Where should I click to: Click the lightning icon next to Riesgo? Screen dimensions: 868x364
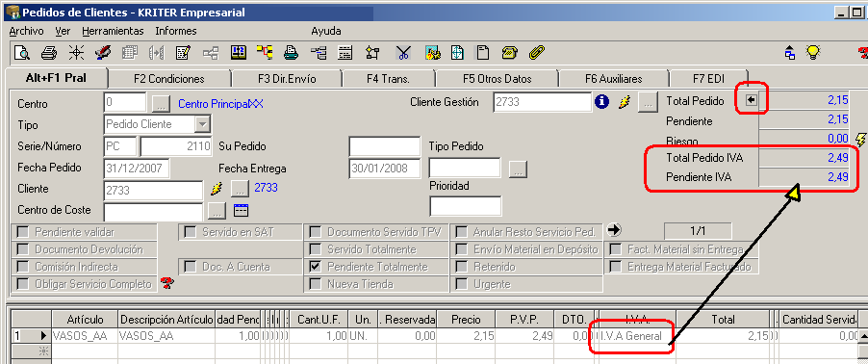[x=861, y=139]
